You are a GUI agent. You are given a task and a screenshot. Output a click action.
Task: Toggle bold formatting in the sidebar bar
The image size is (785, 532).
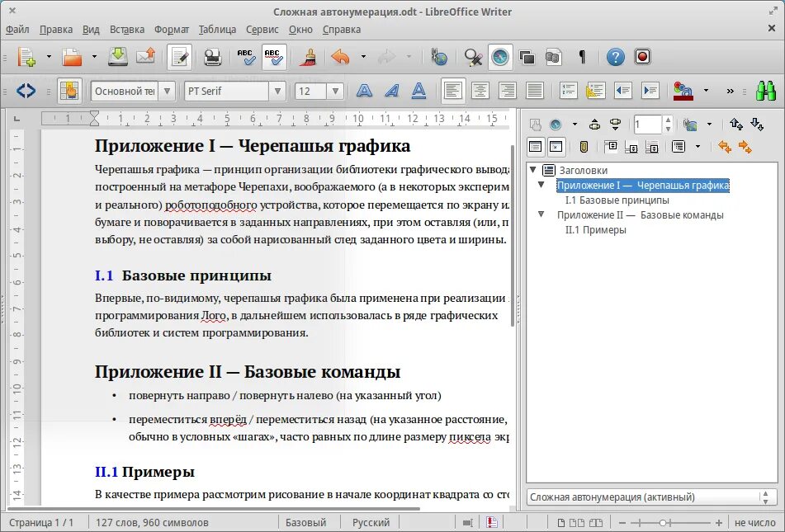coord(364,91)
